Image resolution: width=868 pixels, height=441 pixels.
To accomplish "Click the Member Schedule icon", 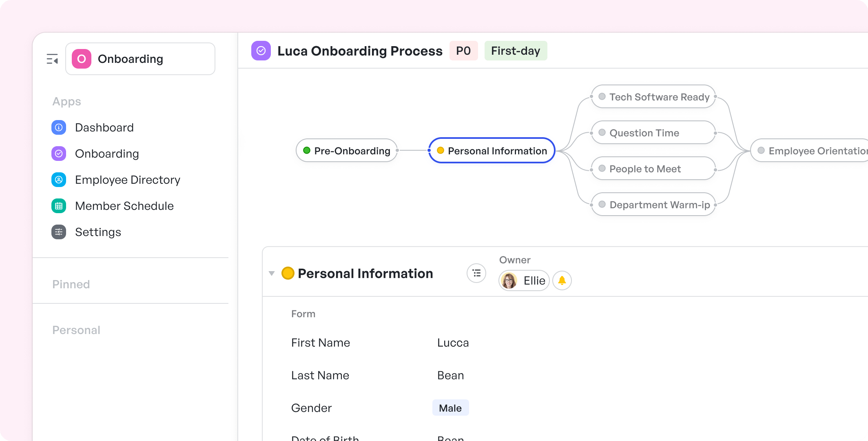I will (x=58, y=205).
